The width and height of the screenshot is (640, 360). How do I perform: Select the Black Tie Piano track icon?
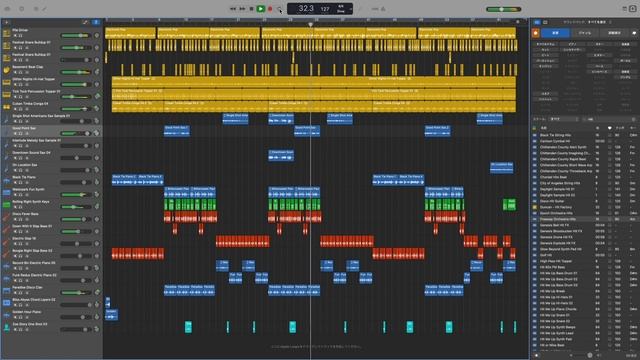pyautogui.click(x=6, y=180)
